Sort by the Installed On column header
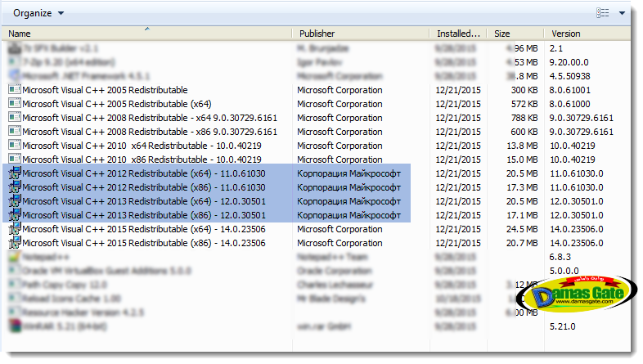 pos(458,34)
